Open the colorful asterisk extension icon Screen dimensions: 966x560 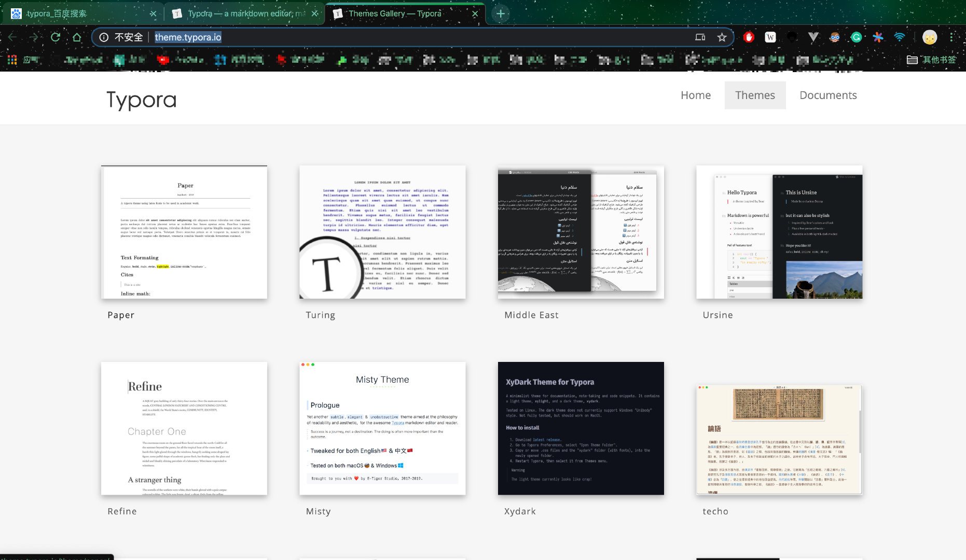pyautogui.click(x=878, y=37)
